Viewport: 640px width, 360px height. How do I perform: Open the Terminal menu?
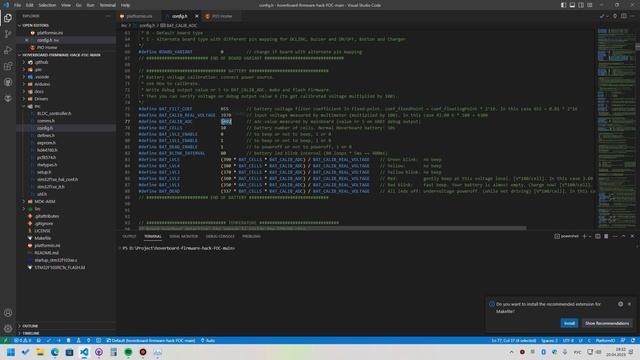click(107, 5)
